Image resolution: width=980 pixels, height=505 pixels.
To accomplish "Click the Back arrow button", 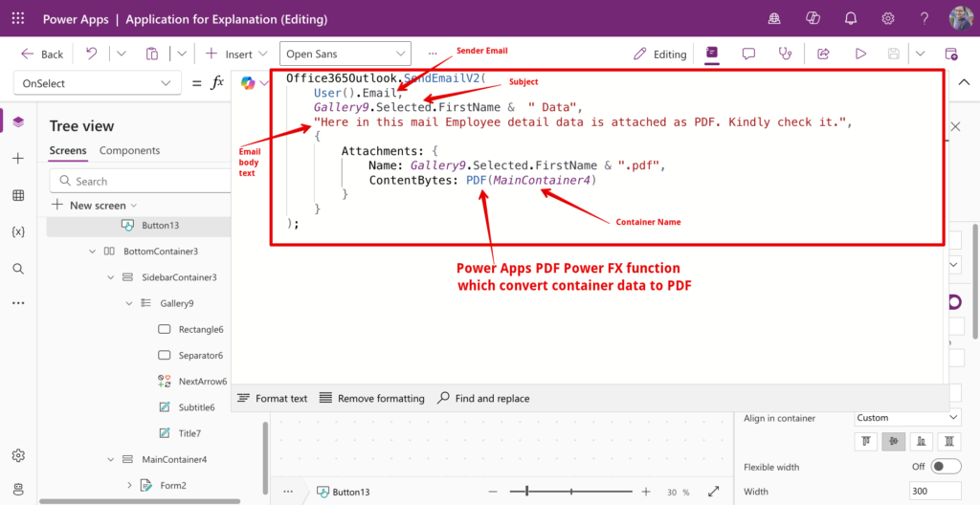I will tap(42, 54).
